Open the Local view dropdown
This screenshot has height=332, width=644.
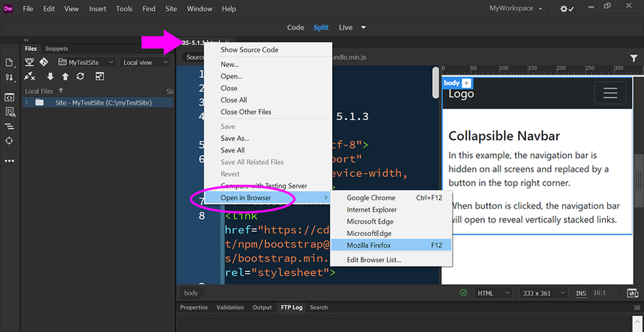145,63
